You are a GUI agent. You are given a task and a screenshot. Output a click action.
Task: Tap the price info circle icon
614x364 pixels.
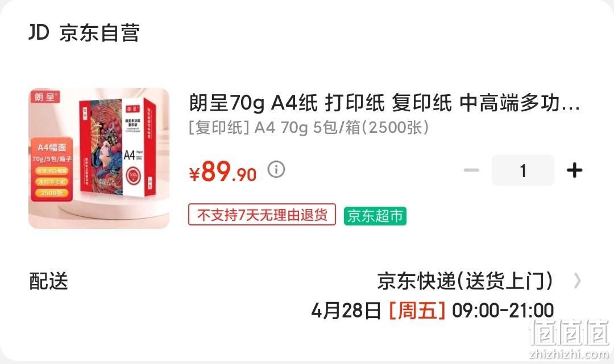(276, 170)
